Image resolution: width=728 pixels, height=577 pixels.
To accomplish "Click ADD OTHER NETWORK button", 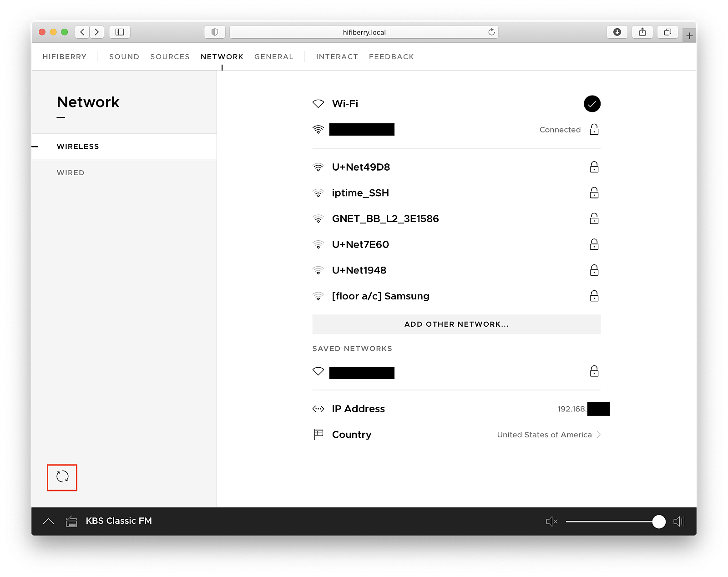I will point(456,324).
